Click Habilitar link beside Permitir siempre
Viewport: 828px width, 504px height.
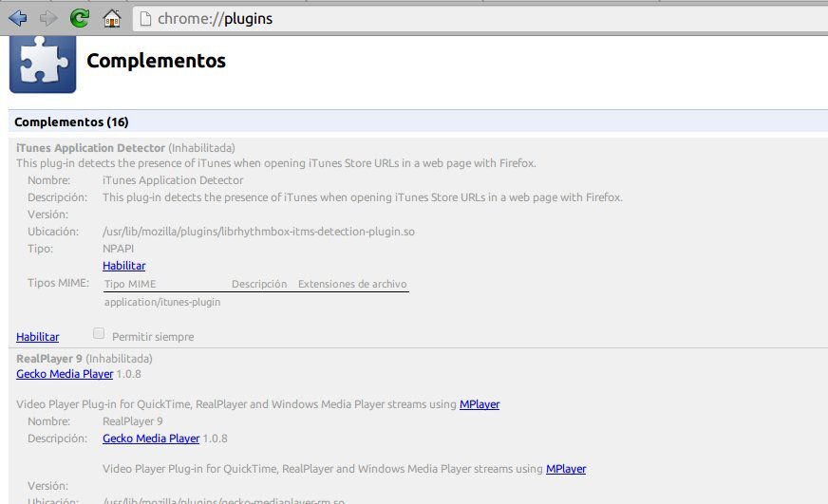coord(37,337)
